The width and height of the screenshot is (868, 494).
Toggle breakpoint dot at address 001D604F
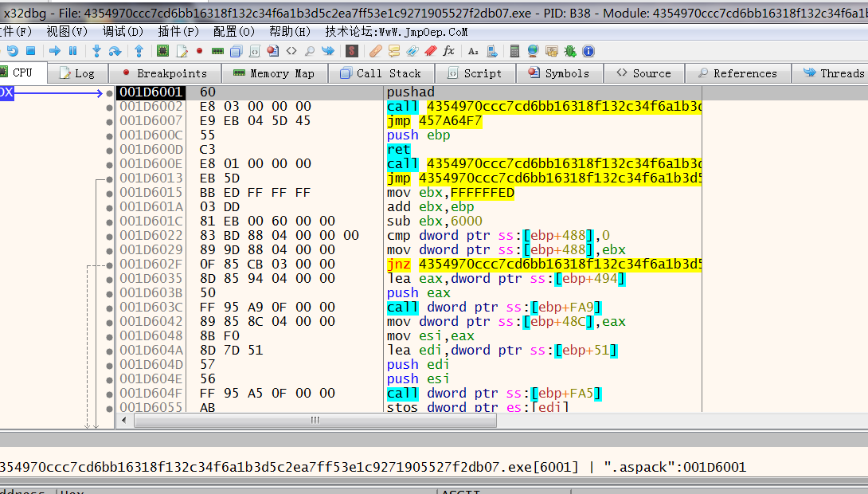[x=110, y=393]
